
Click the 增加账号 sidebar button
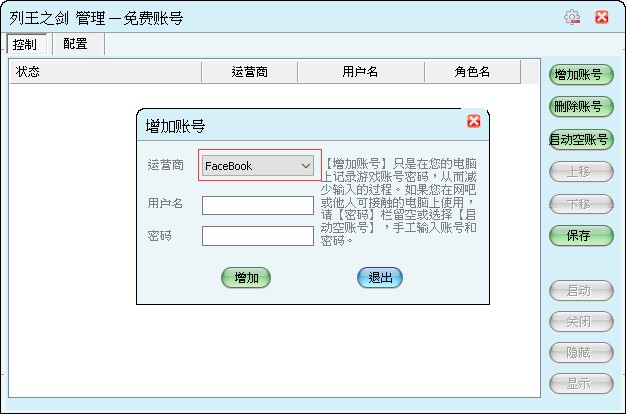[x=580, y=74]
